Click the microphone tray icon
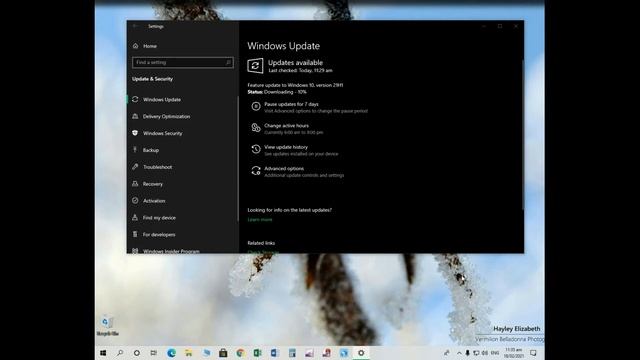Image resolution: width=640 pixels, height=360 pixels. tap(467, 353)
